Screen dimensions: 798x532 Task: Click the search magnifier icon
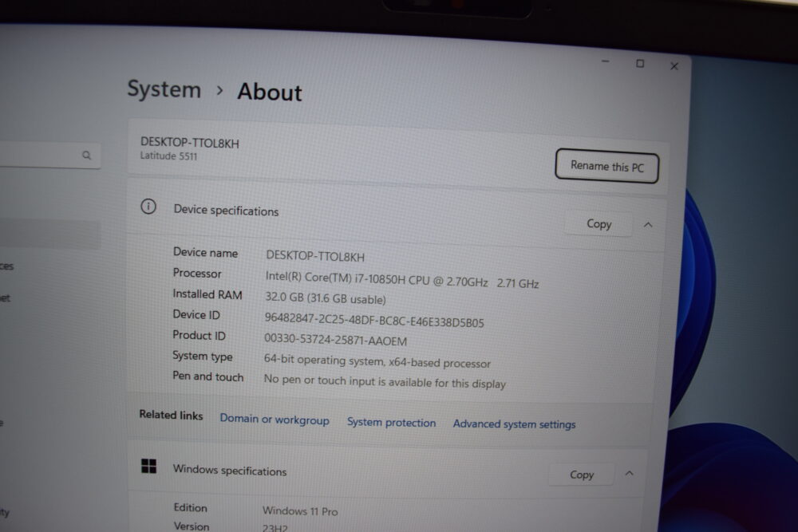(x=86, y=155)
